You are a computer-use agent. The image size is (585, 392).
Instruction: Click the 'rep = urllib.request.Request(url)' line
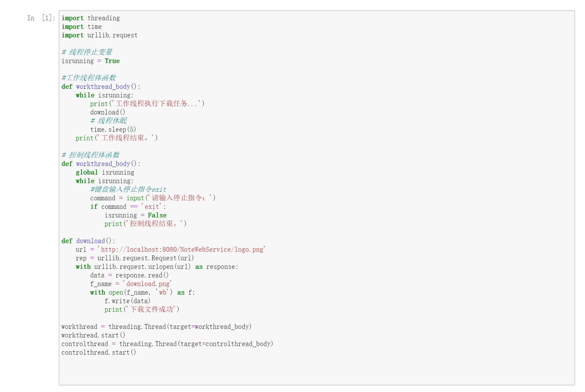pos(135,258)
